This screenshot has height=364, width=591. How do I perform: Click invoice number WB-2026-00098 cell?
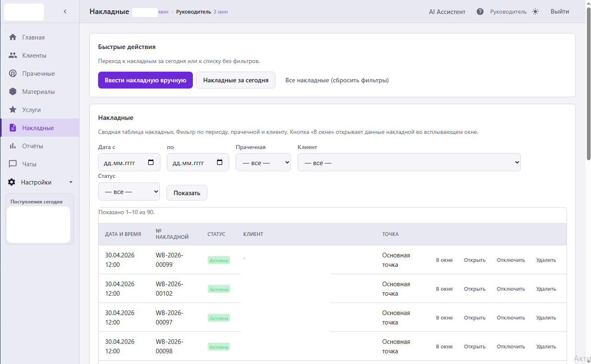coord(169,346)
